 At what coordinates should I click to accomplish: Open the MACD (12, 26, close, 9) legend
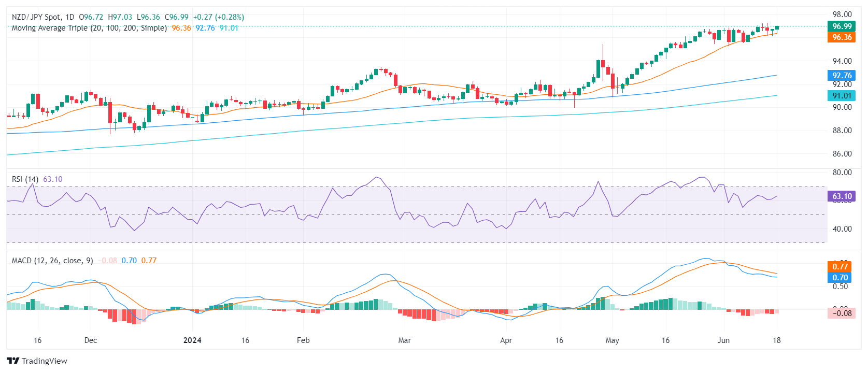pos(52,261)
